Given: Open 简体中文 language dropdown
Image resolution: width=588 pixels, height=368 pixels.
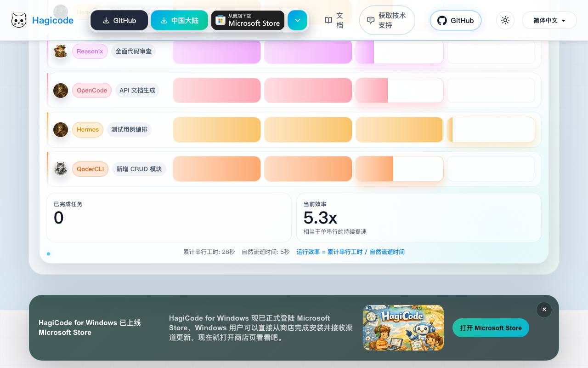Looking at the screenshot, I should (x=549, y=20).
